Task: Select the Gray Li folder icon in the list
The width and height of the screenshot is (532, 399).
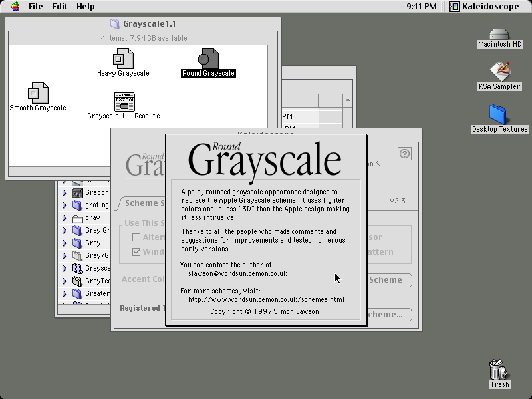Action: pyautogui.click(x=78, y=243)
